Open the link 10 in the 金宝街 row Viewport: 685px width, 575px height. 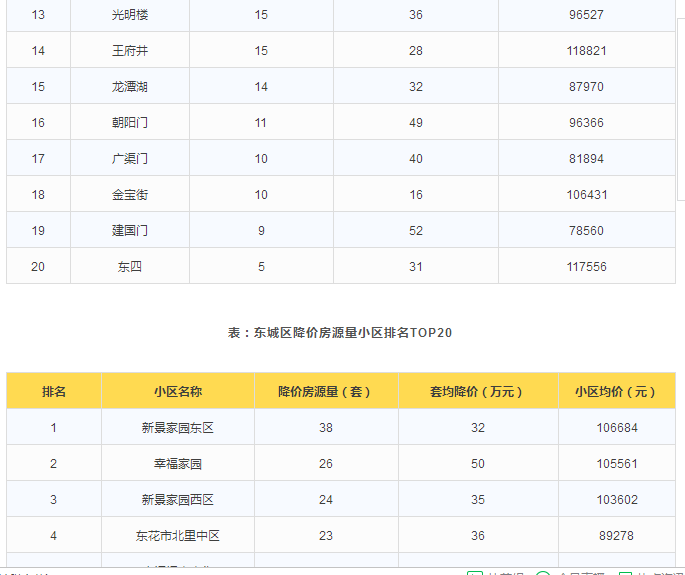261,195
